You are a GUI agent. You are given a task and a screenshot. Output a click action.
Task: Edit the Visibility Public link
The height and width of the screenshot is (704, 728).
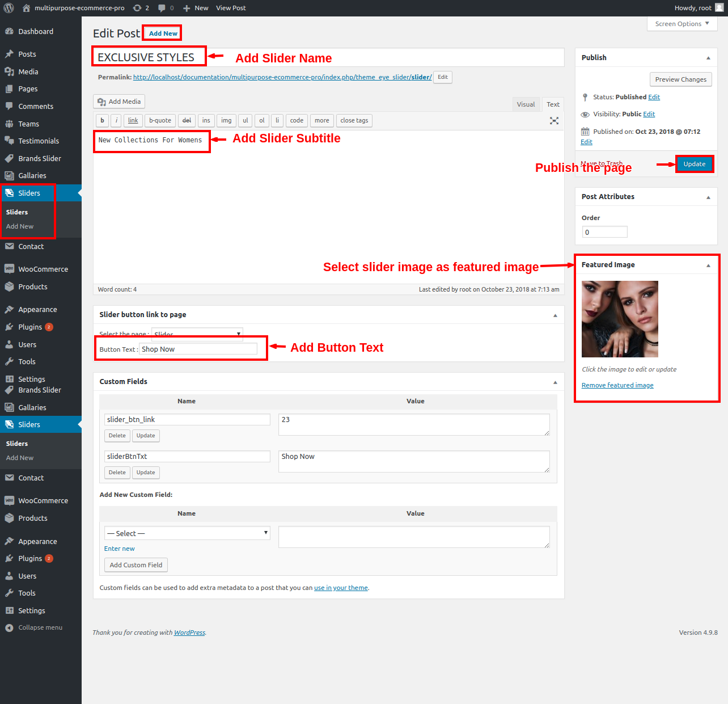point(649,114)
